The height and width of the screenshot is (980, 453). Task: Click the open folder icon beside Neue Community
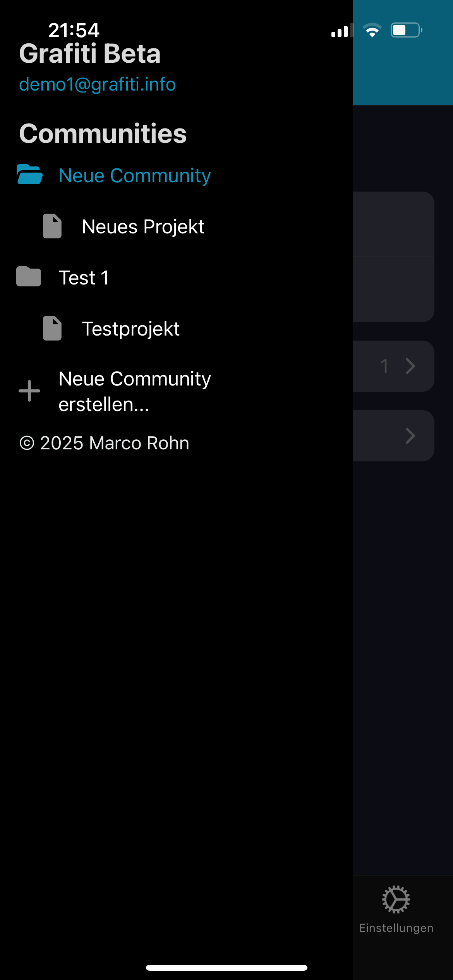pyautogui.click(x=29, y=175)
